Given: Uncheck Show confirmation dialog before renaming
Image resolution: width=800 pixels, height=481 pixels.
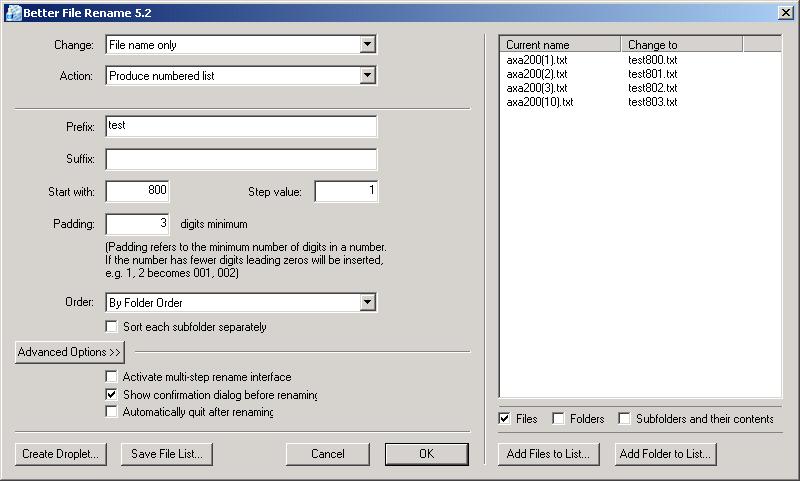Looking at the screenshot, I should pyautogui.click(x=111, y=394).
